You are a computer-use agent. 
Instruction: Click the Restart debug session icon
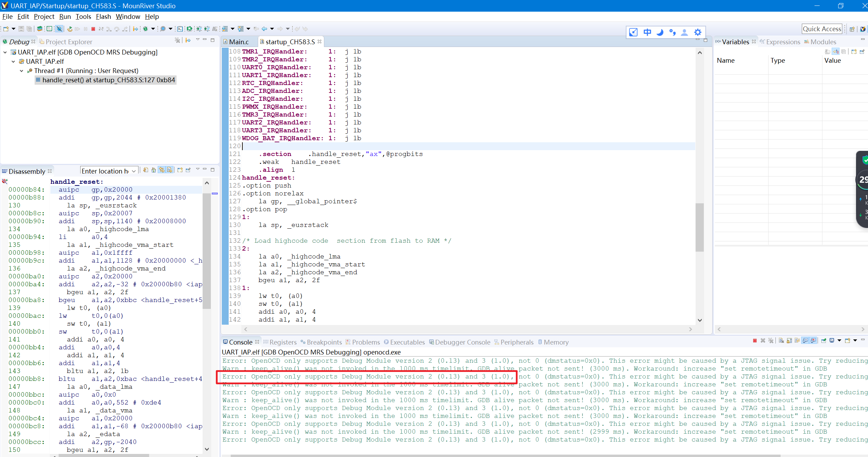pos(70,29)
